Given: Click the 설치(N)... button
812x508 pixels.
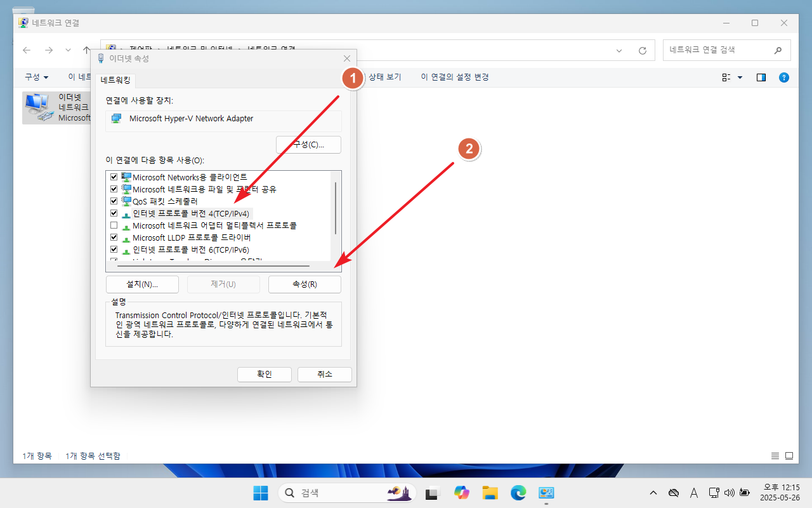Looking at the screenshot, I should pyautogui.click(x=142, y=284).
